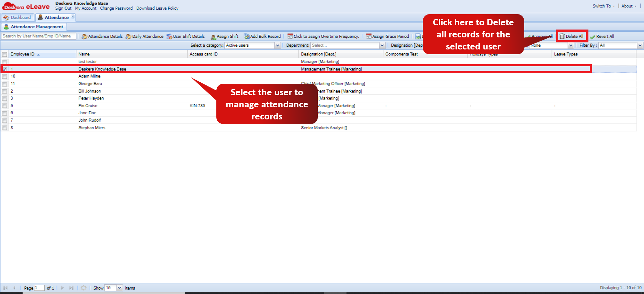
Task: Click the Delete All trash icon
Action: point(562,36)
